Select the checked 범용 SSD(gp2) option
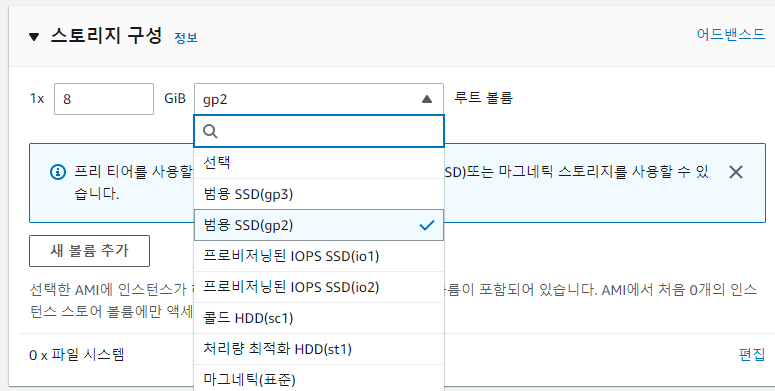The image size is (775, 391). (319, 225)
